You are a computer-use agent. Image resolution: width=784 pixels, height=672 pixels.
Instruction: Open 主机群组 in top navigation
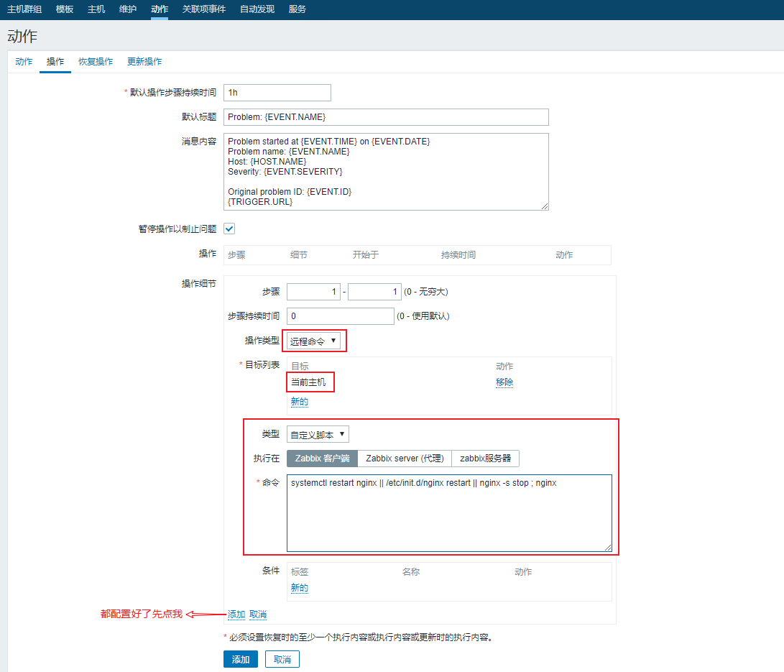coord(24,9)
